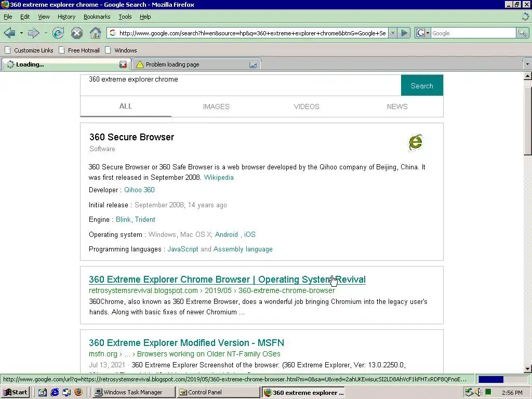Open the iOS operating system link
The width and height of the screenshot is (532, 399).
tap(250, 234)
